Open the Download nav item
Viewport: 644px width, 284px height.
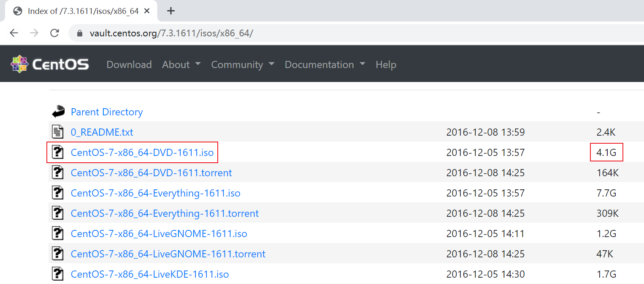[x=129, y=65]
